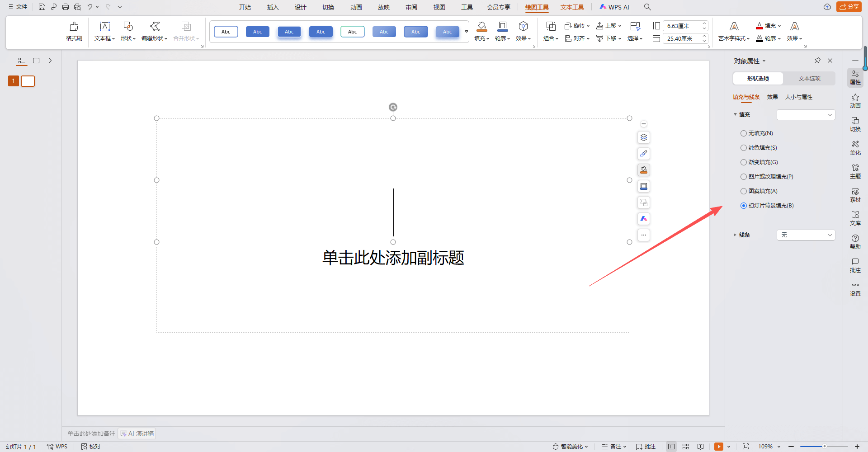Select 渐变填充(G) gradient fill
868x452 pixels.
[744, 162]
